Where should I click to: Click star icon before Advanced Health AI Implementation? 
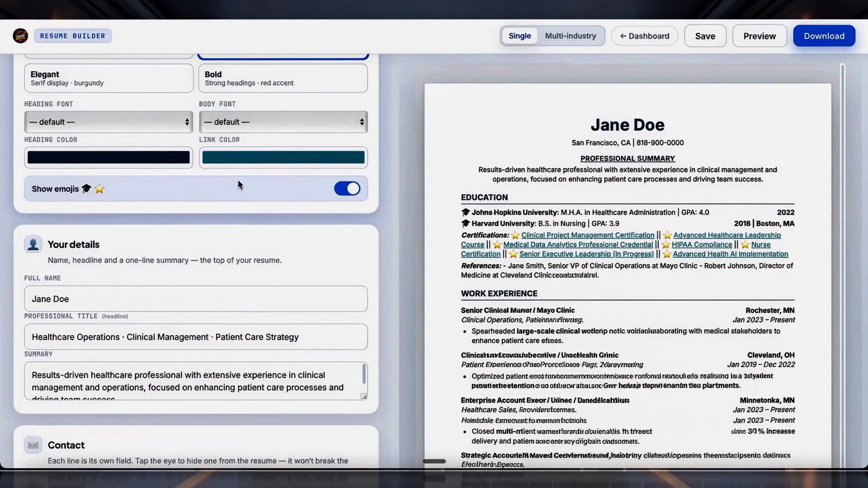click(x=667, y=254)
